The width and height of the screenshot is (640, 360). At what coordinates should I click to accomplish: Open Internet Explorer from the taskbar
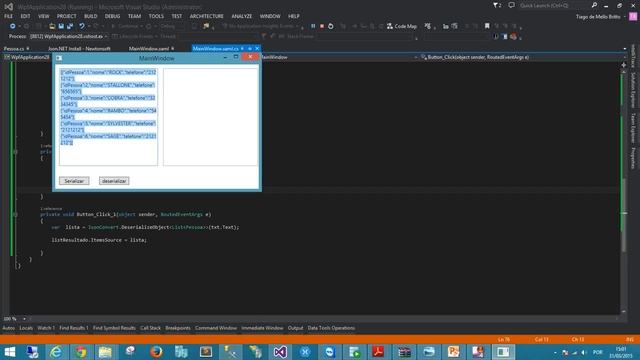56,352
